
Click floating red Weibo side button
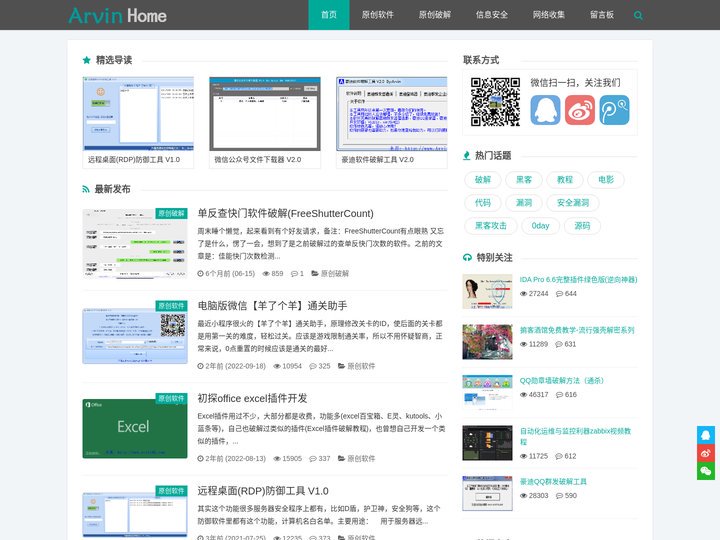(x=706, y=453)
